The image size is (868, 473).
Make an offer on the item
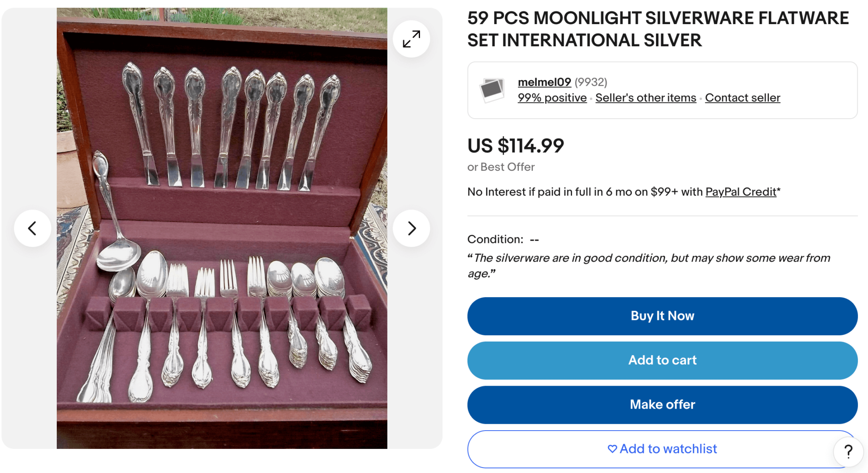(662, 405)
